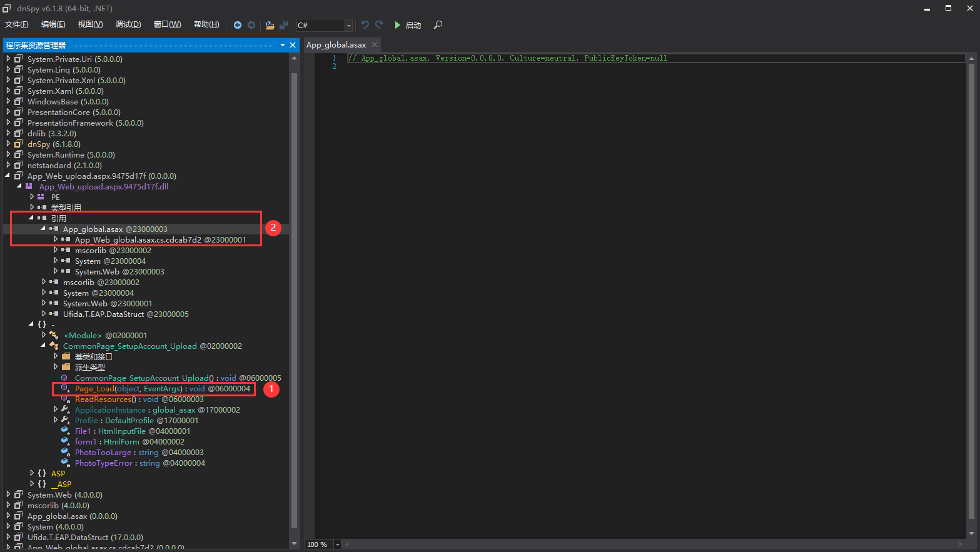The image size is (980, 552).
Task: Click the dnlib assembly icon
Action: 18,133
